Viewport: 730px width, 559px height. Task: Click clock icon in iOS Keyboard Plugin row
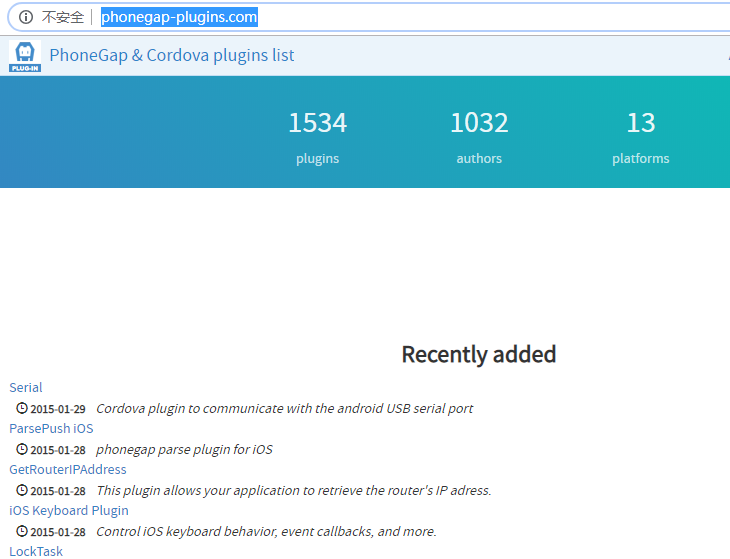click(x=22, y=531)
